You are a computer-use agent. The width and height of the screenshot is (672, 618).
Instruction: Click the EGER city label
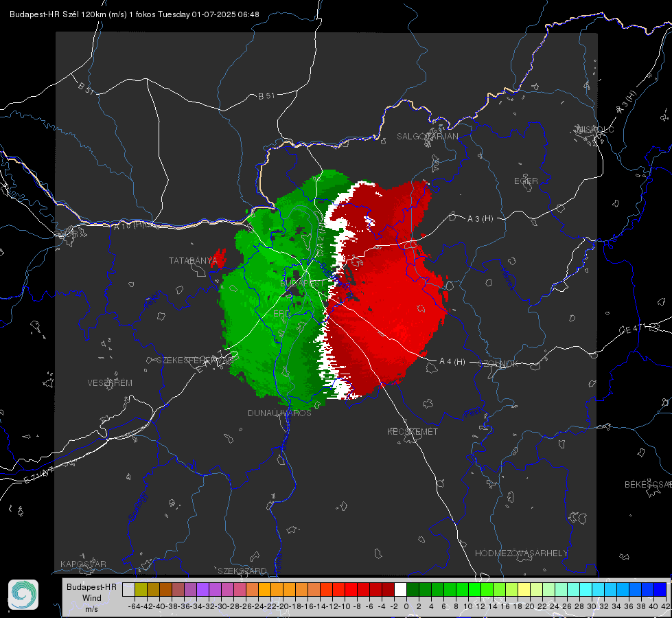click(526, 181)
